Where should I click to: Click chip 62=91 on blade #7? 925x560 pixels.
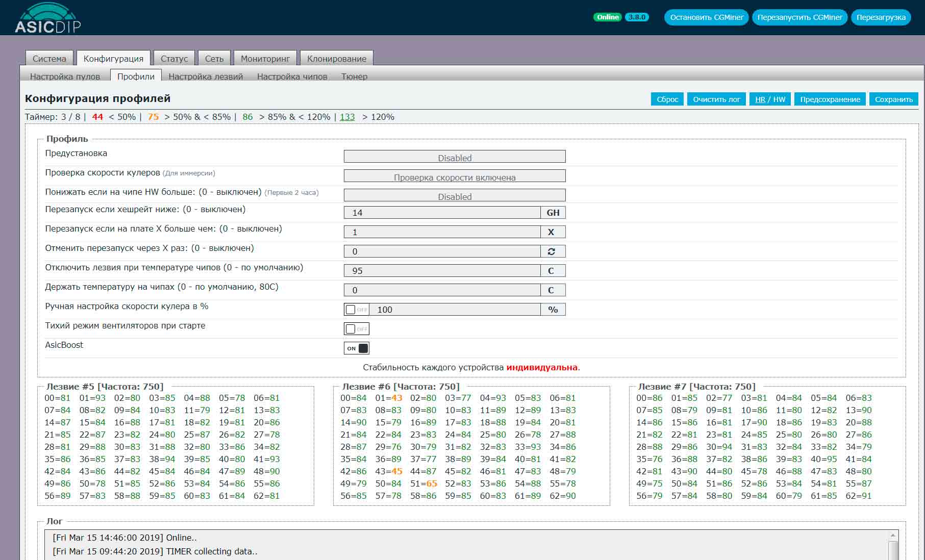859,496
